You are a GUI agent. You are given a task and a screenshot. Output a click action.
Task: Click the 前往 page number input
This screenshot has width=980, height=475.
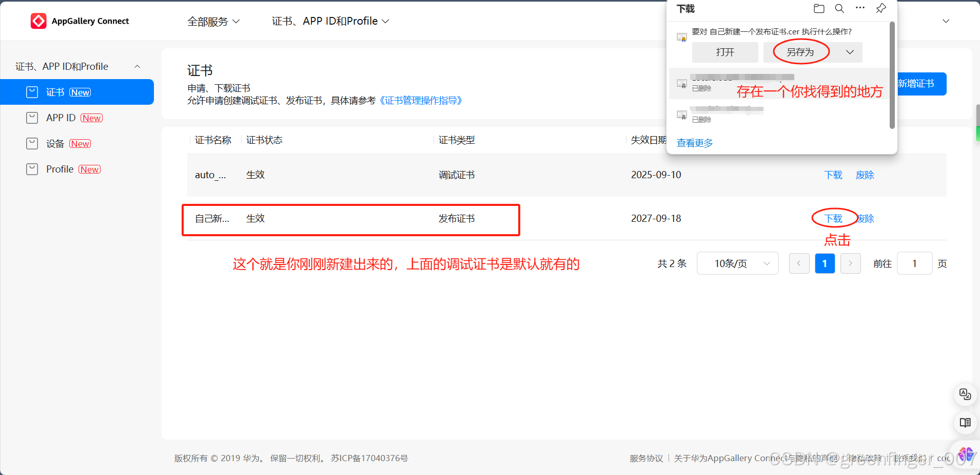914,263
